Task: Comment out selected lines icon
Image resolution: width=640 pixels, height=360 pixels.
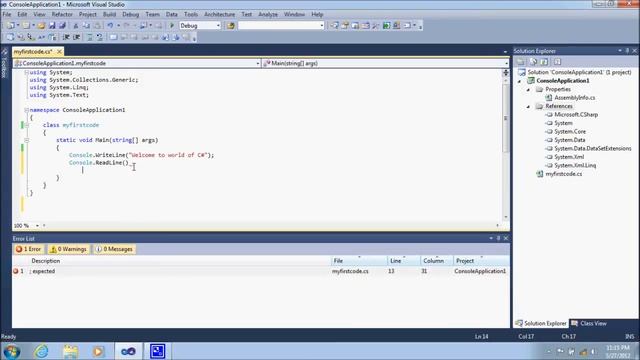Action: pyautogui.click(x=90, y=38)
